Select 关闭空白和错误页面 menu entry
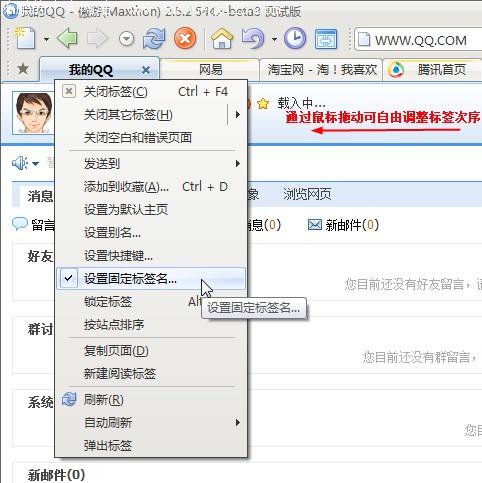 [x=151, y=137]
